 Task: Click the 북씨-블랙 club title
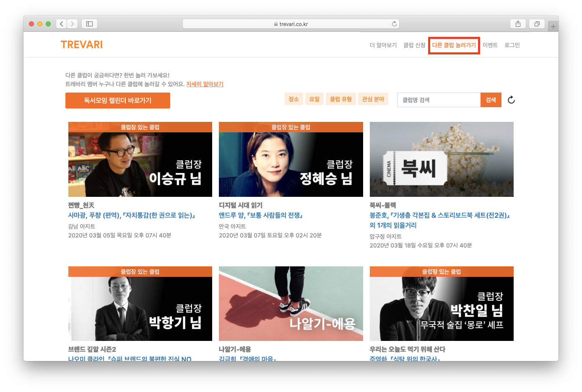coord(383,205)
